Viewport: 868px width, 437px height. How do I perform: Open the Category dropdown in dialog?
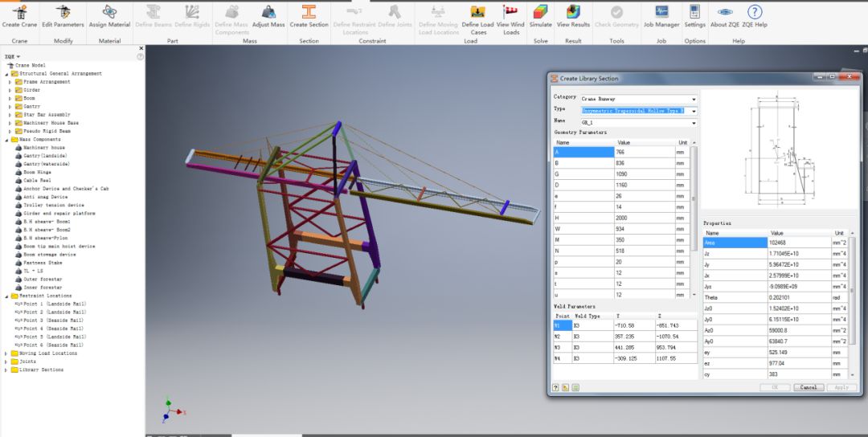coord(693,100)
